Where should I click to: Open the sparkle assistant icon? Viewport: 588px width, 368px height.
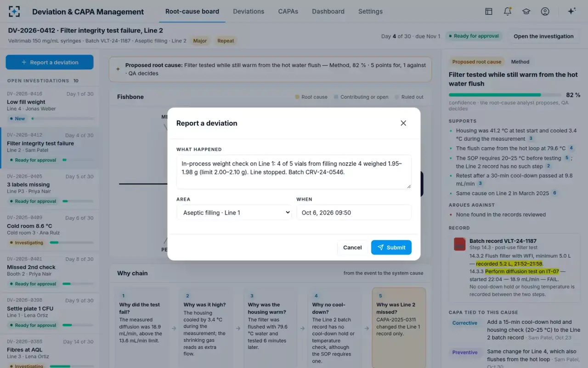point(572,11)
